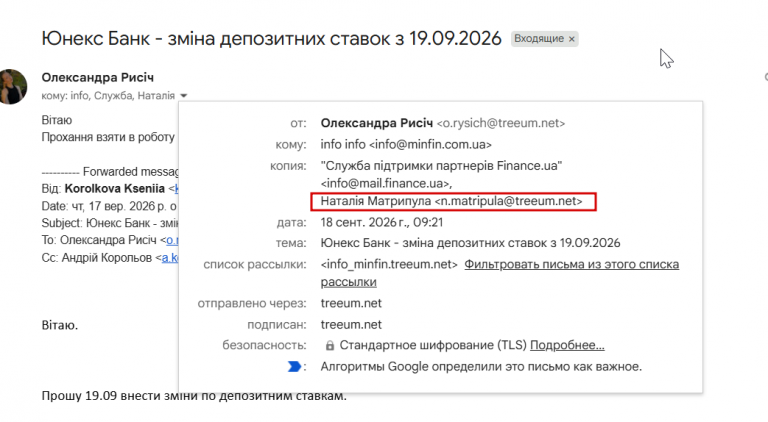Click the TLS lock icon
The height and width of the screenshot is (422, 768).
point(330,346)
